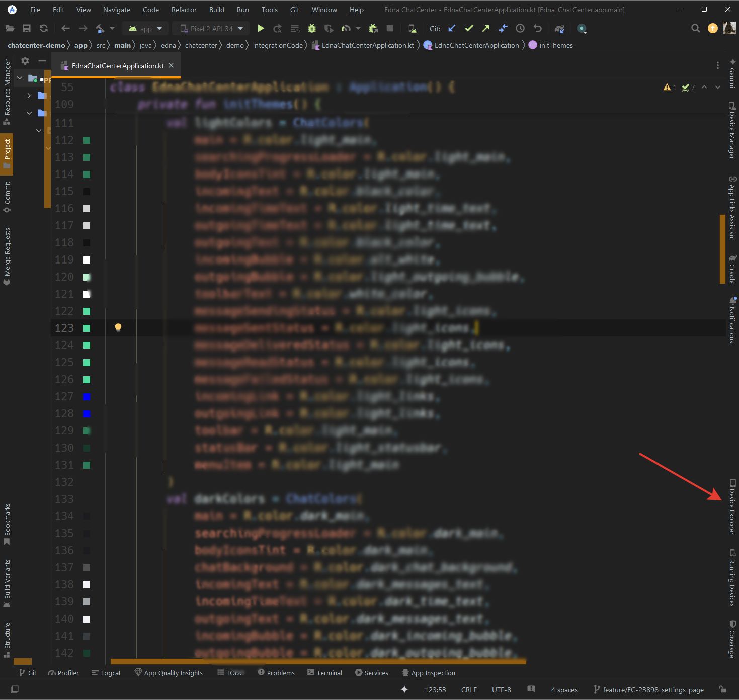This screenshot has width=739, height=700.
Task: Open the Commit tool window
Action: (x=7, y=196)
